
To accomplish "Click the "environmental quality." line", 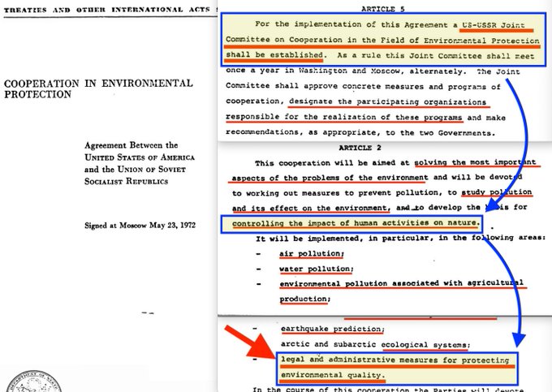I will pos(333,375).
